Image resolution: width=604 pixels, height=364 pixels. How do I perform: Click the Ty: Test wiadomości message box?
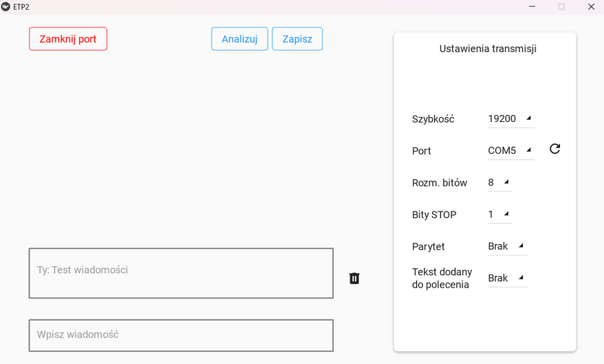point(181,273)
